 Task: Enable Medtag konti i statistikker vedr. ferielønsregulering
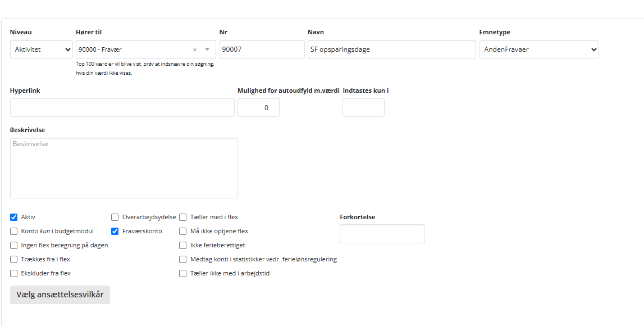point(182,259)
